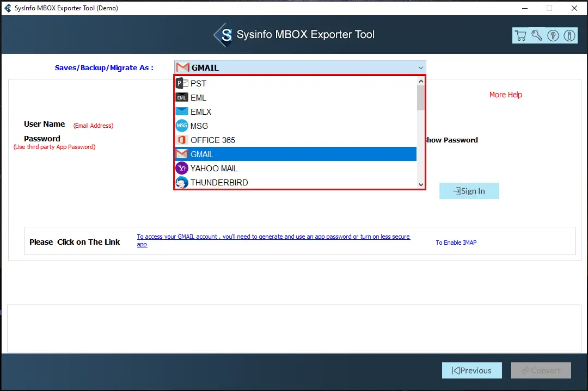
Task: Choose YAHOO MAIL from the format list
Action: tap(296, 168)
